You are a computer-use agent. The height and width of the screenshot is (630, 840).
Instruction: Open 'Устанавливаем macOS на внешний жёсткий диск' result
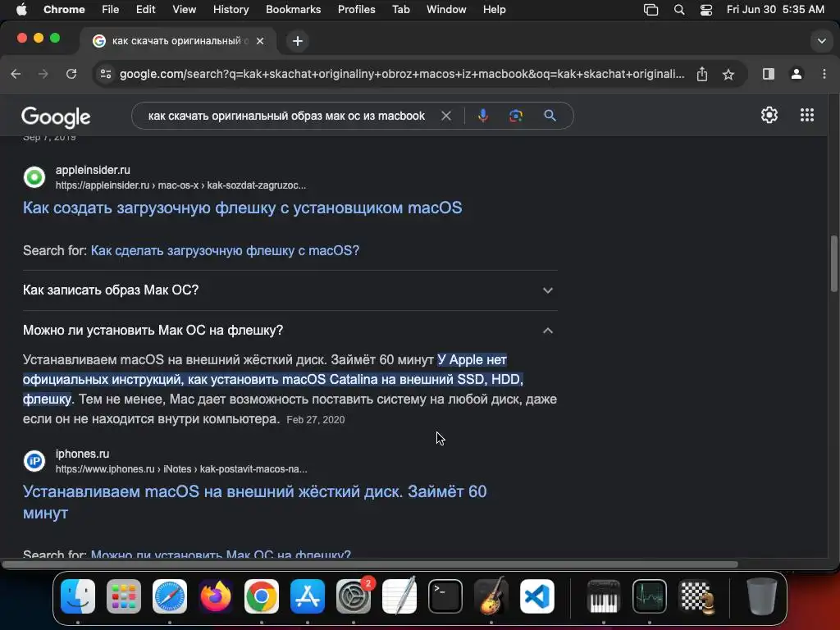tap(254, 502)
